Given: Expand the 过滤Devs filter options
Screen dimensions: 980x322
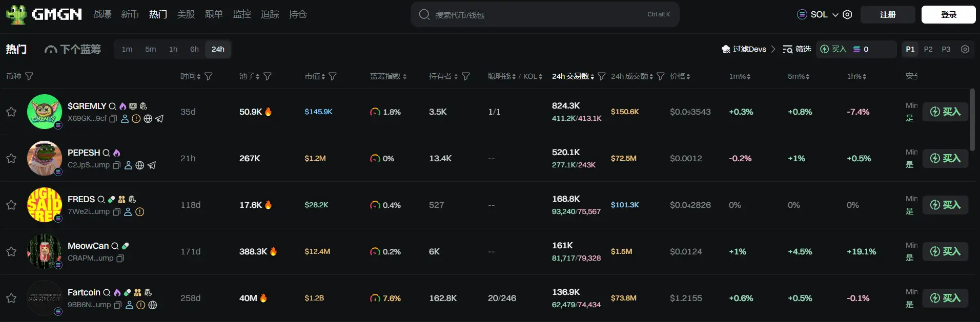Looking at the screenshot, I should coord(749,49).
